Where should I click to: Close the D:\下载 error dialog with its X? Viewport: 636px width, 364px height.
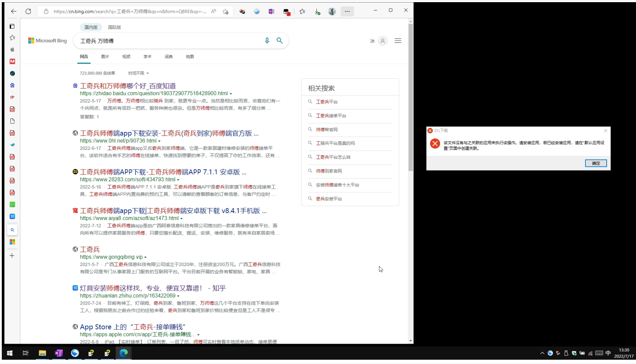pyautogui.click(x=606, y=131)
